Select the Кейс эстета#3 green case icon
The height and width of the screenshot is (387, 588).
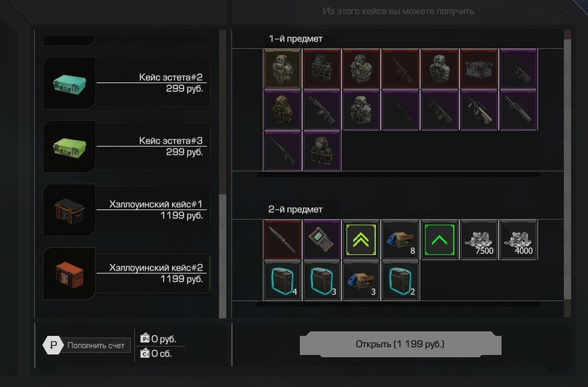(69, 146)
